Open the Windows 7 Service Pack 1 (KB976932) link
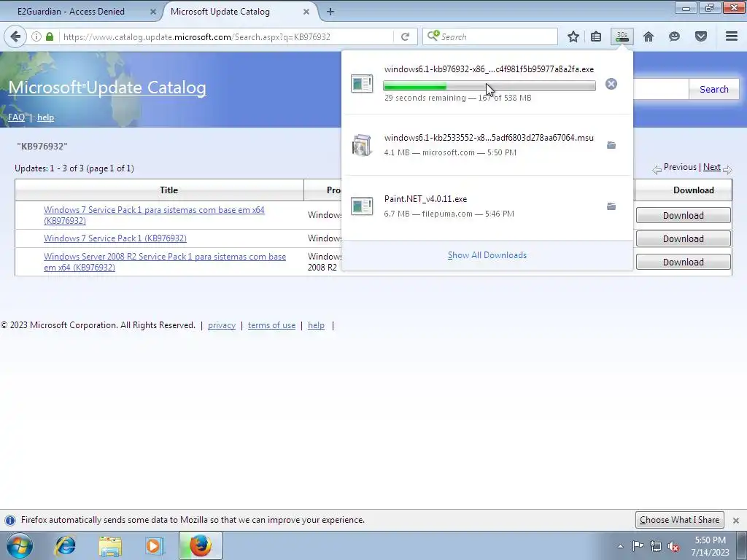This screenshot has width=747, height=560. [115, 238]
